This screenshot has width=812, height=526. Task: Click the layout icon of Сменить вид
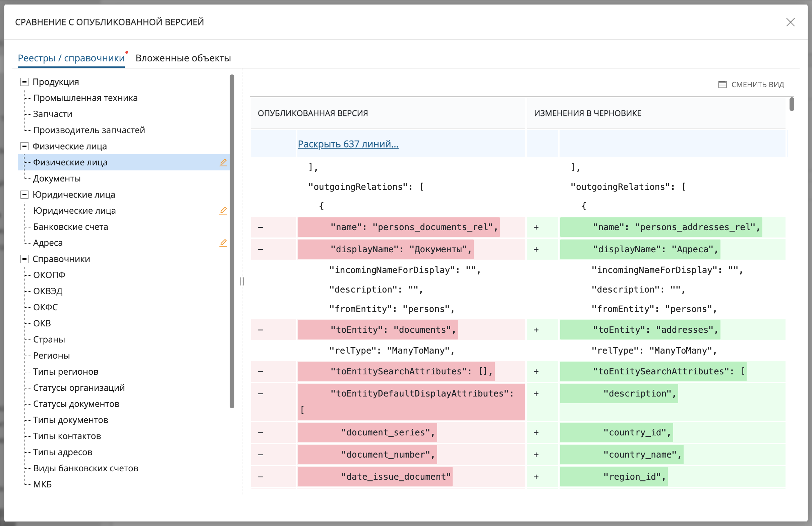click(722, 84)
